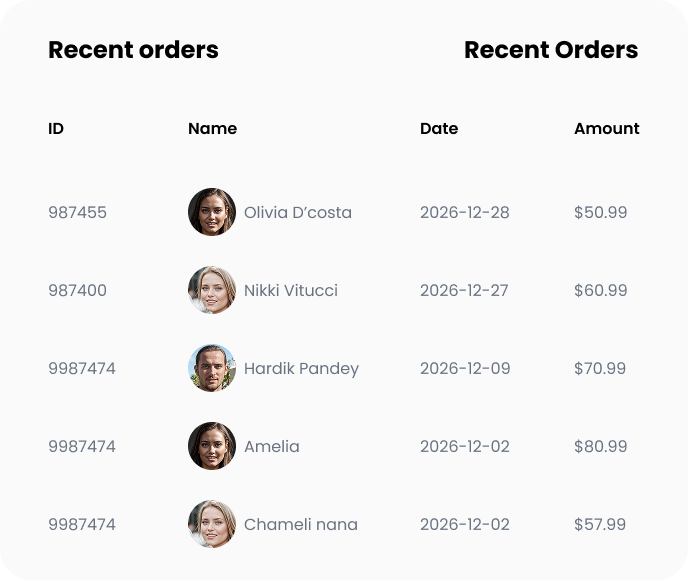Select the date 2026-12-09
Viewport: 688px width, 580px height.
(465, 369)
